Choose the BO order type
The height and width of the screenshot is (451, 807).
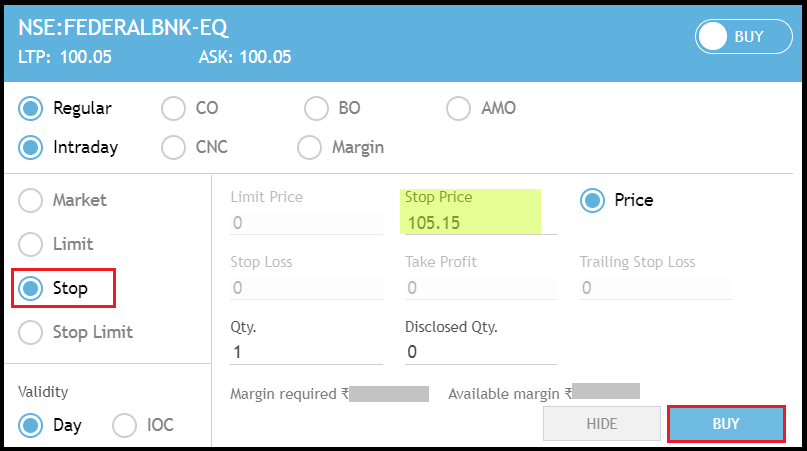point(316,108)
